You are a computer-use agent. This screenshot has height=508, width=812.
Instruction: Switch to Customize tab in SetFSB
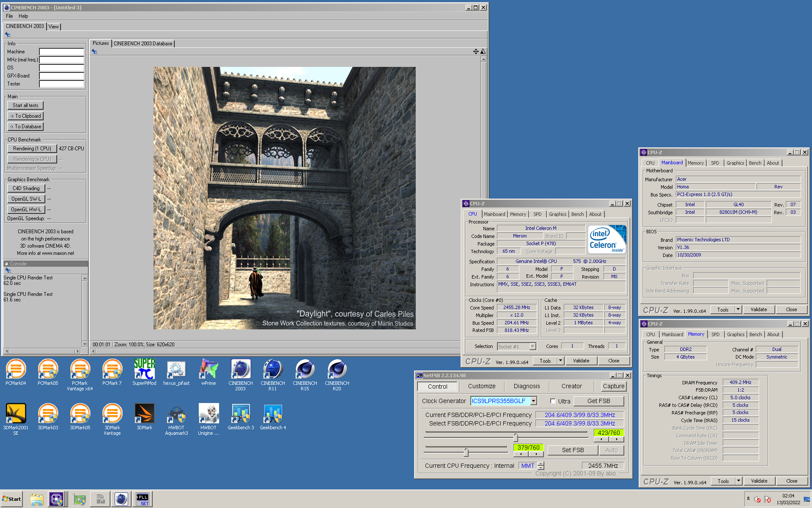[482, 386]
